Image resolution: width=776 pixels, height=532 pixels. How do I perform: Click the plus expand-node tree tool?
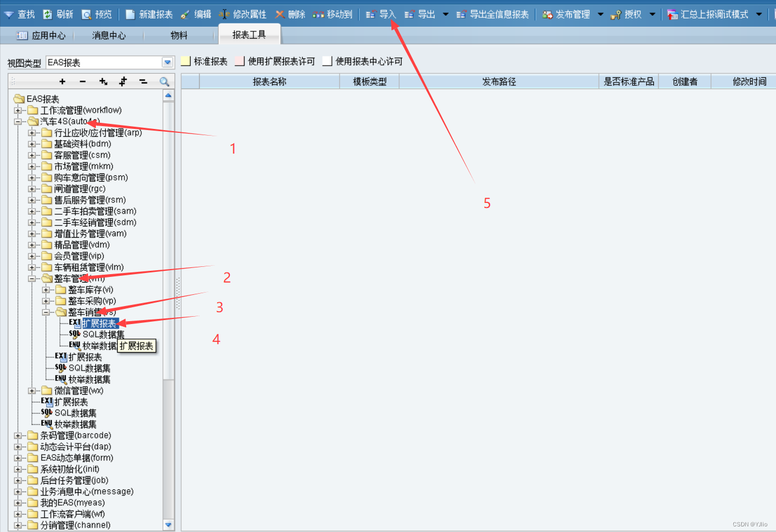point(62,82)
